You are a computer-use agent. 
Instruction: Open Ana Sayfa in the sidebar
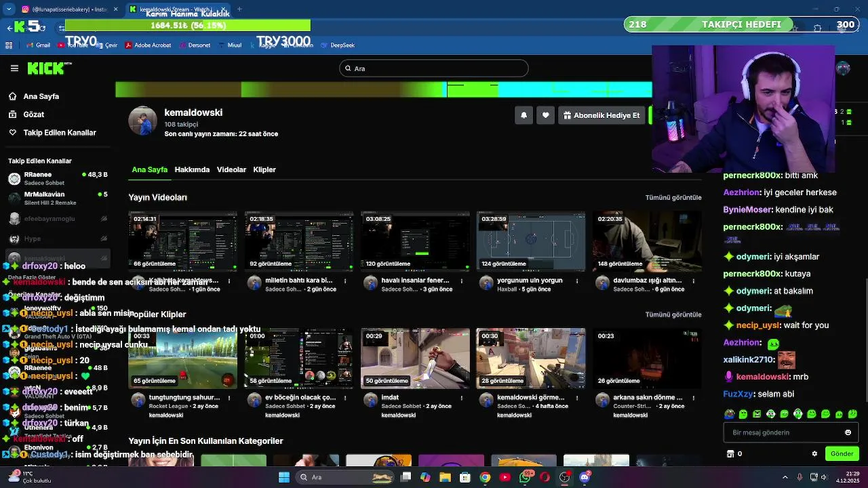tap(41, 96)
